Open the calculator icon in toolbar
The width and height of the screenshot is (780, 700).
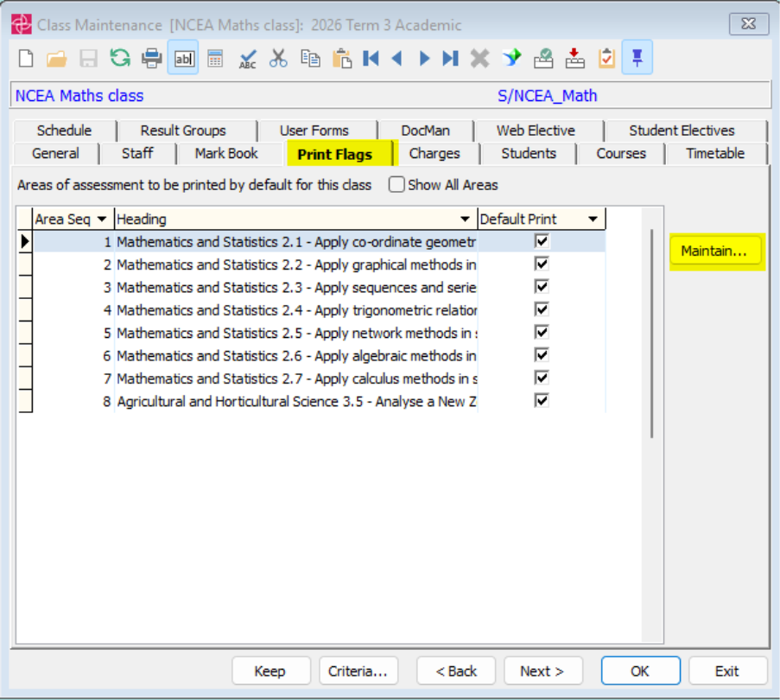pyautogui.click(x=215, y=58)
